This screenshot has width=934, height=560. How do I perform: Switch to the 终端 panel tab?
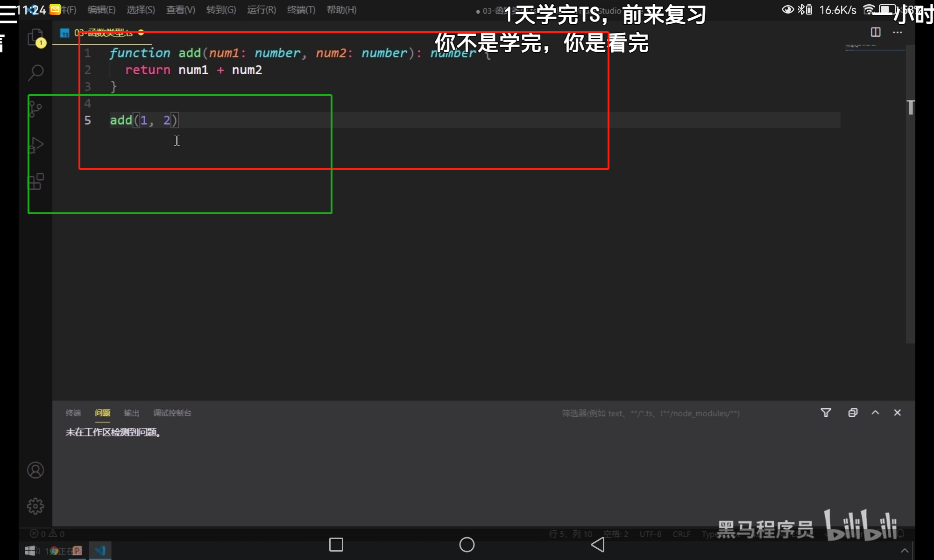pyautogui.click(x=73, y=413)
